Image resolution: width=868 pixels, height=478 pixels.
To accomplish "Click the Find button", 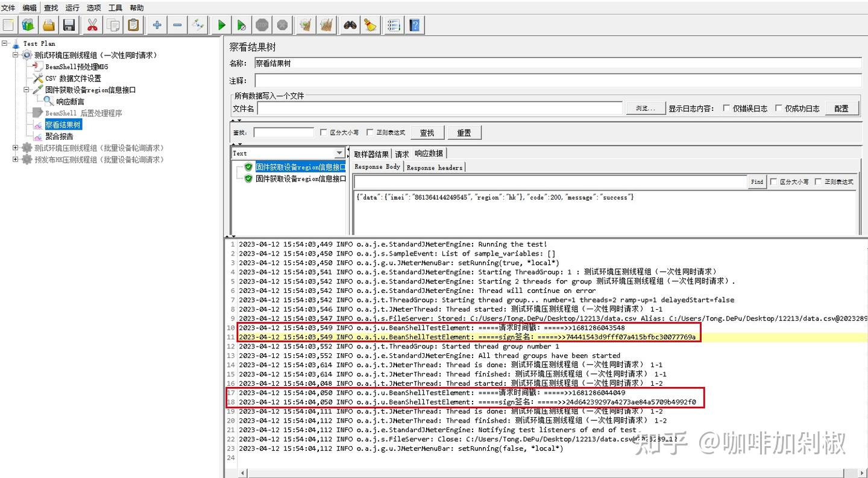I will (x=758, y=181).
